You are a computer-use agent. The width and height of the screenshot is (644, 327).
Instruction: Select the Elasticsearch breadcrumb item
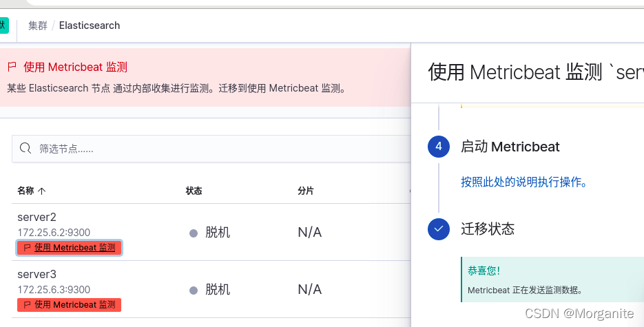90,25
